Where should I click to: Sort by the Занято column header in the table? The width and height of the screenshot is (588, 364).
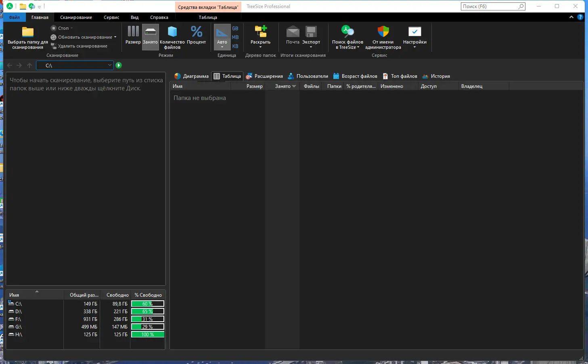(282, 86)
